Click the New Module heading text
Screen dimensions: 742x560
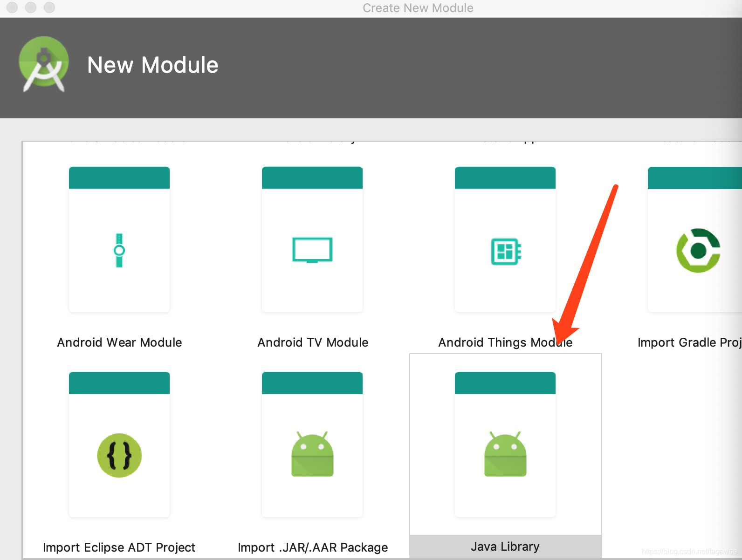point(153,65)
